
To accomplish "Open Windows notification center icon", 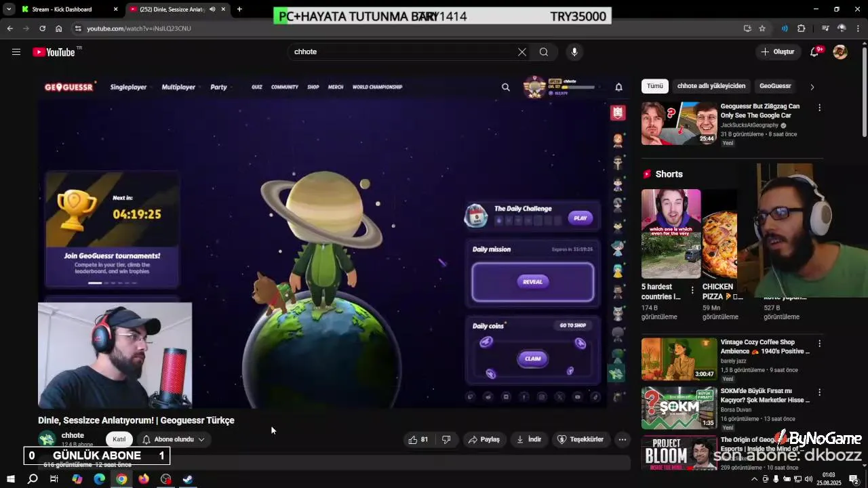I will click(854, 479).
